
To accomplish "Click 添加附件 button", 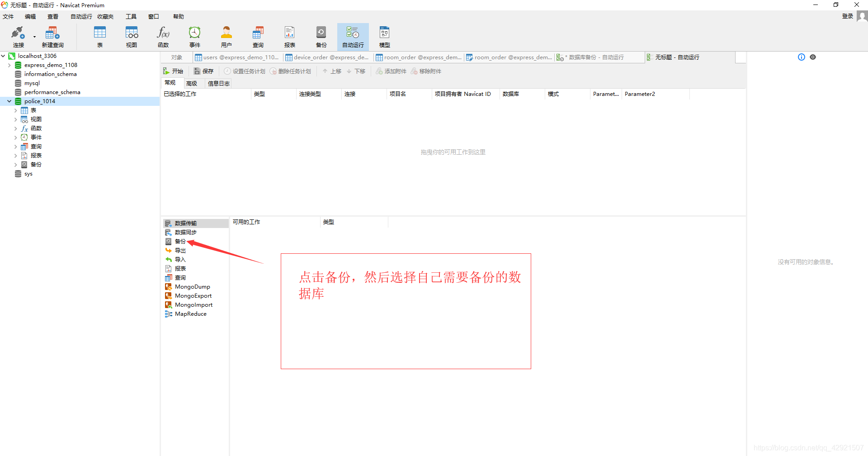I will coord(391,71).
